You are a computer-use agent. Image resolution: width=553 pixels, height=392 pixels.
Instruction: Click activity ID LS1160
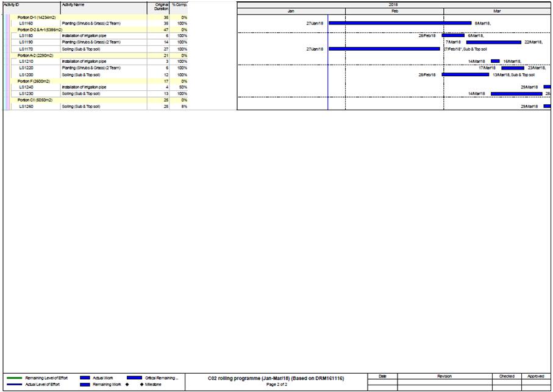click(26, 24)
